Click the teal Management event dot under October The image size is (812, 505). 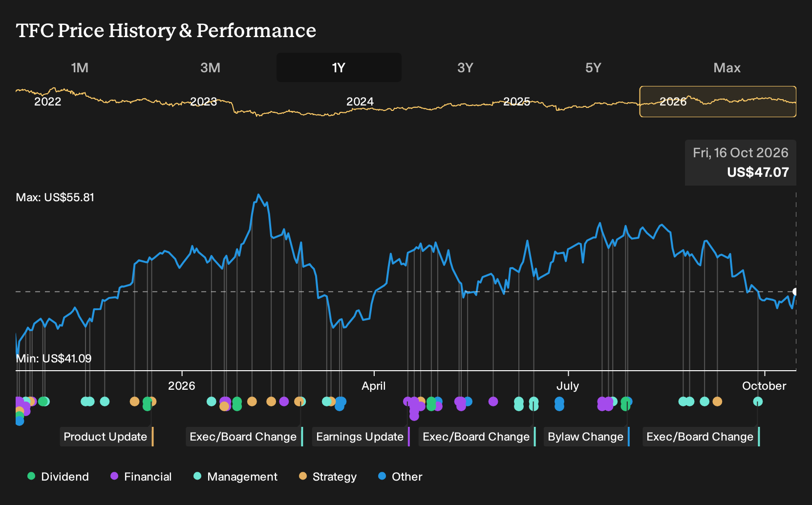point(758,401)
